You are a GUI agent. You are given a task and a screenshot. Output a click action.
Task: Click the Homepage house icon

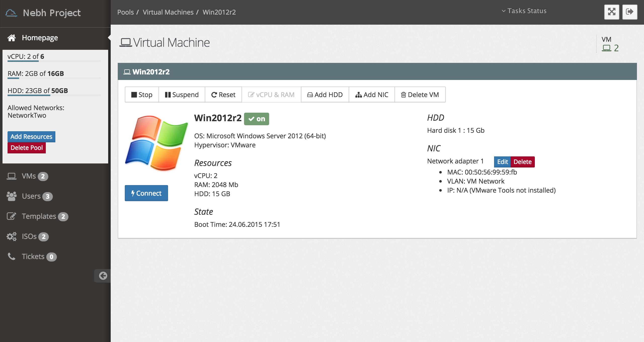pos(12,38)
